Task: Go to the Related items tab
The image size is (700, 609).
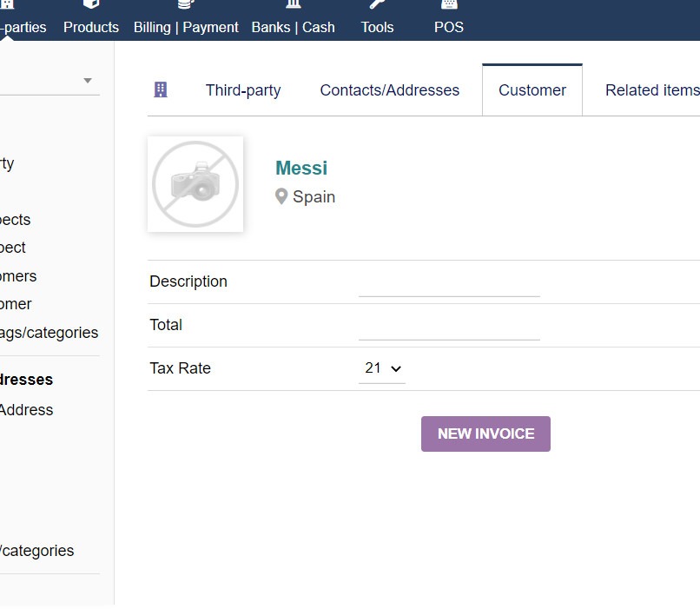Action: coord(651,90)
